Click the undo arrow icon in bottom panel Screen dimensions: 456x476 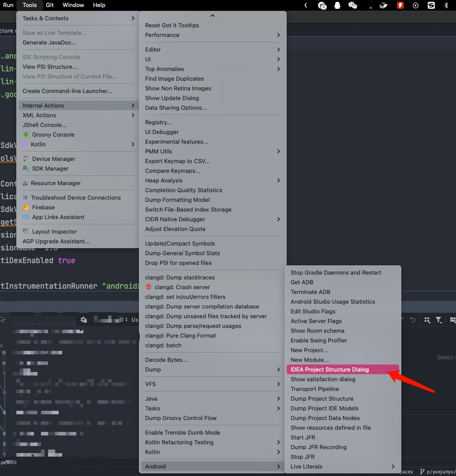[x=412, y=320]
